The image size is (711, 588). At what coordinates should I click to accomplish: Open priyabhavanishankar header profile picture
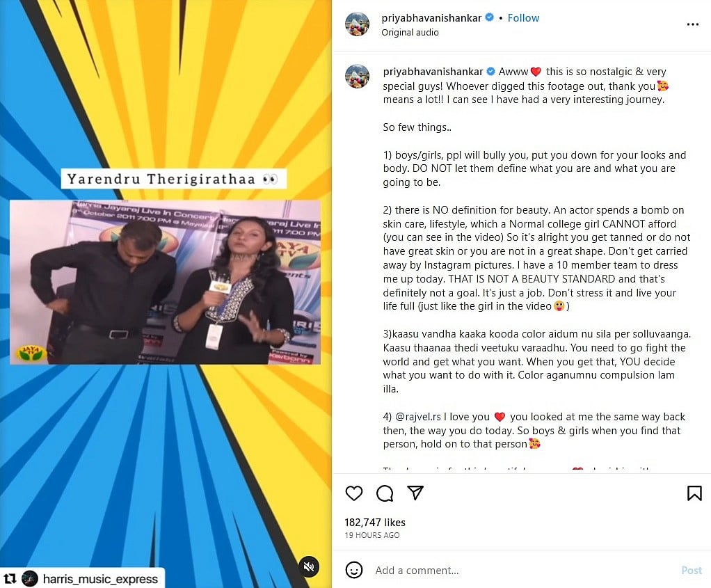357,24
